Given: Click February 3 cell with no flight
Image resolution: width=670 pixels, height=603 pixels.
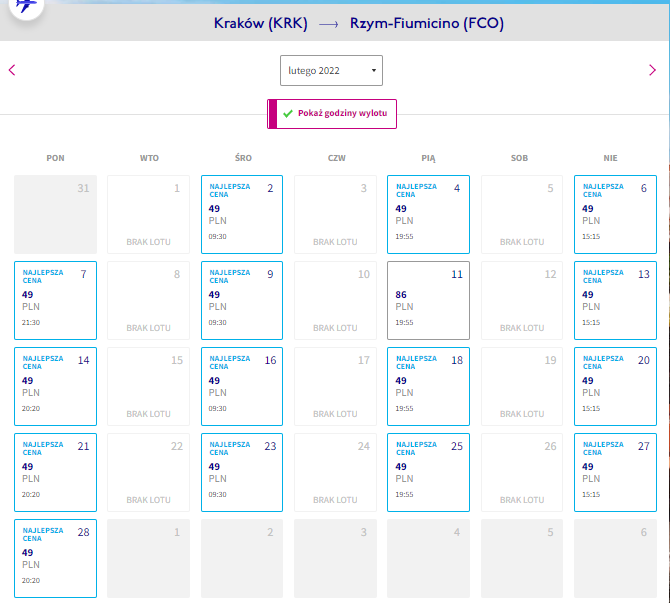Looking at the screenshot, I should click(335, 215).
